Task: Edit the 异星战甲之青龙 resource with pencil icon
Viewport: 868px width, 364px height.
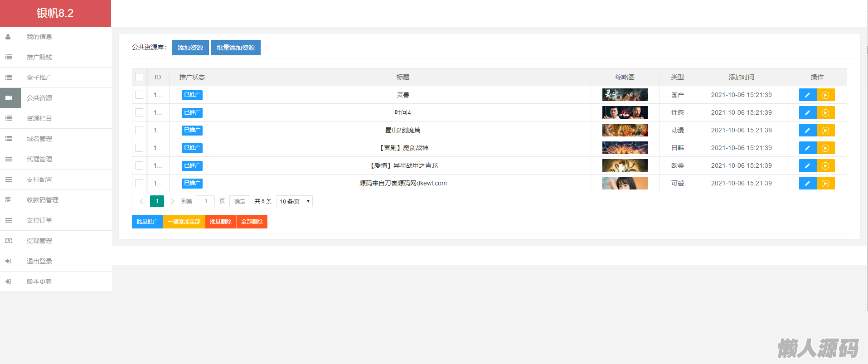Action: coord(807,166)
